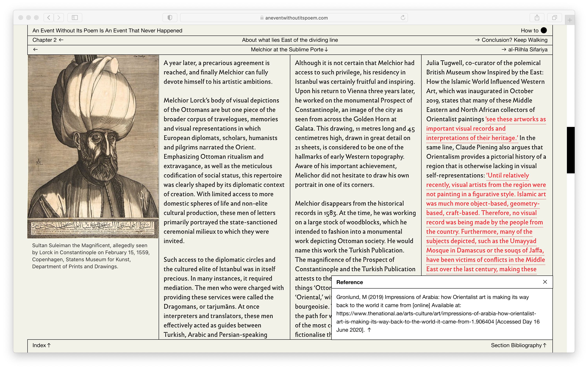This screenshot has width=588, height=369.
Task: Click the address bar URL field
Action: pyautogui.click(x=294, y=18)
